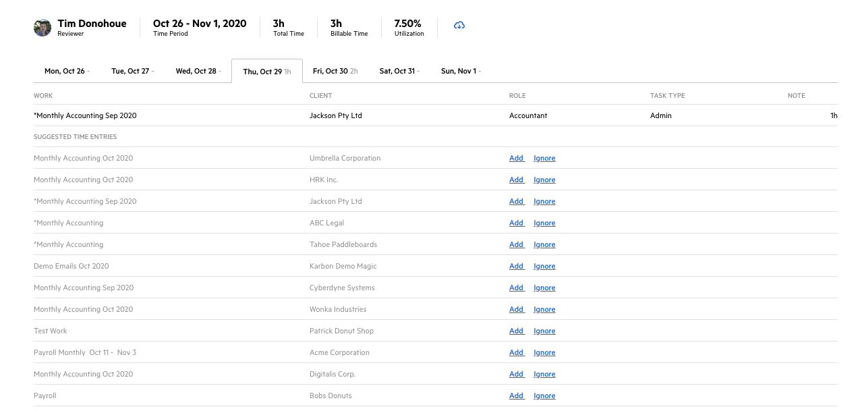Viewport: 868px width, 411px height.
Task: Ignore the Patrick Donut Shop entry
Action: pos(544,331)
